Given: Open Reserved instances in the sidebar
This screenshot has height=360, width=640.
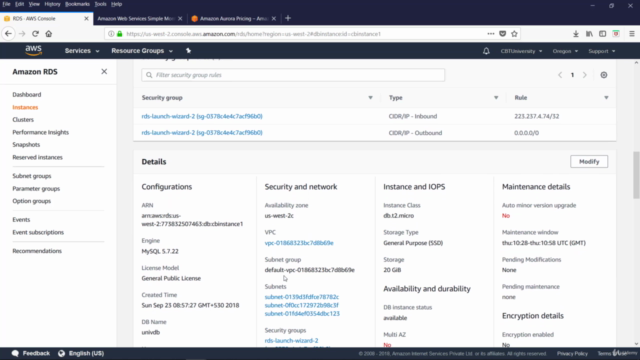Looking at the screenshot, I should [x=37, y=157].
